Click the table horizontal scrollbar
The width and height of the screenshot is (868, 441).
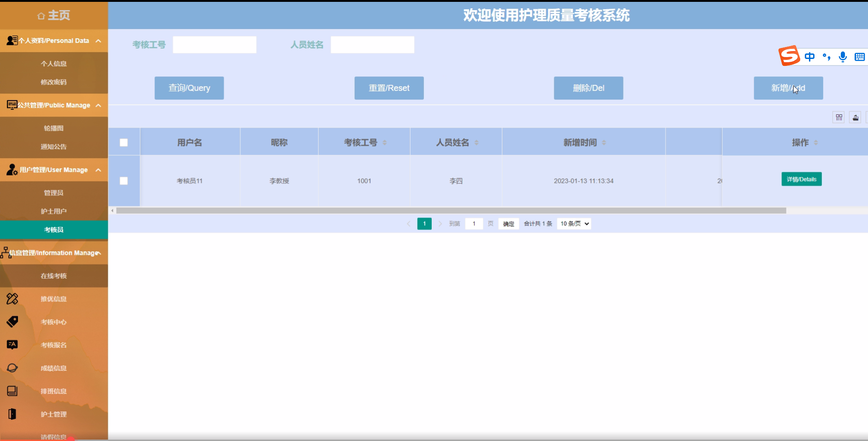[451, 211]
